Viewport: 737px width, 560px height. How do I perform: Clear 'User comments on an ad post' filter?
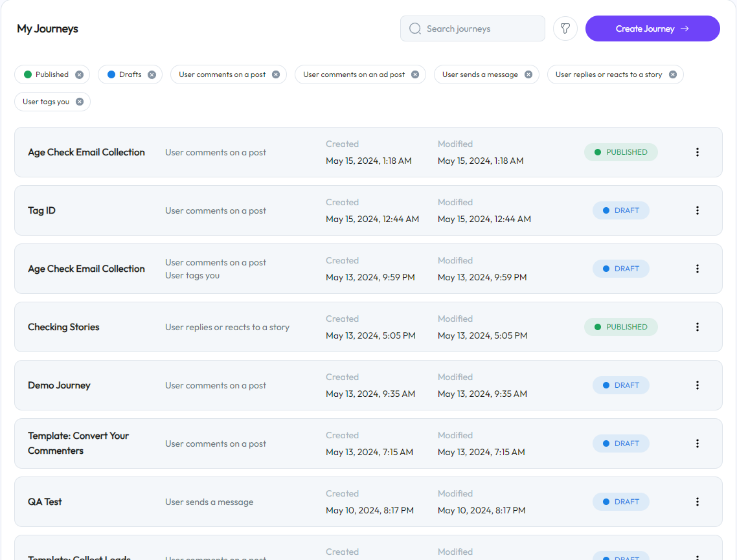[415, 74]
